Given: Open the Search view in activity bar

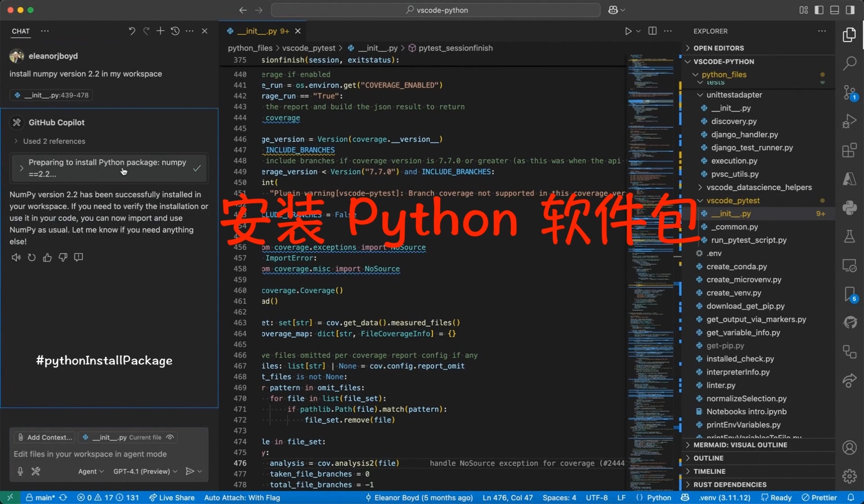Looking at the screenshot, I should (x=849, y=63).
